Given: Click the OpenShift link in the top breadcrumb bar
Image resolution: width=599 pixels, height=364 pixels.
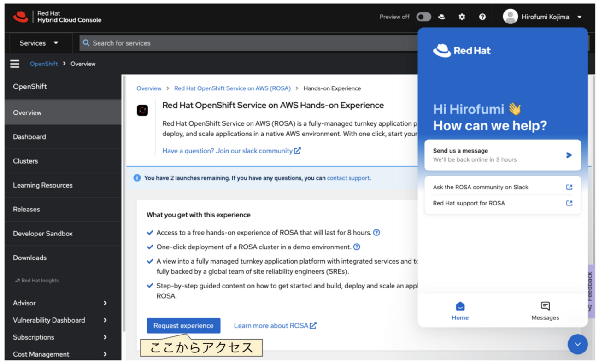Looking at the screenshot, I should pos(44,64).
